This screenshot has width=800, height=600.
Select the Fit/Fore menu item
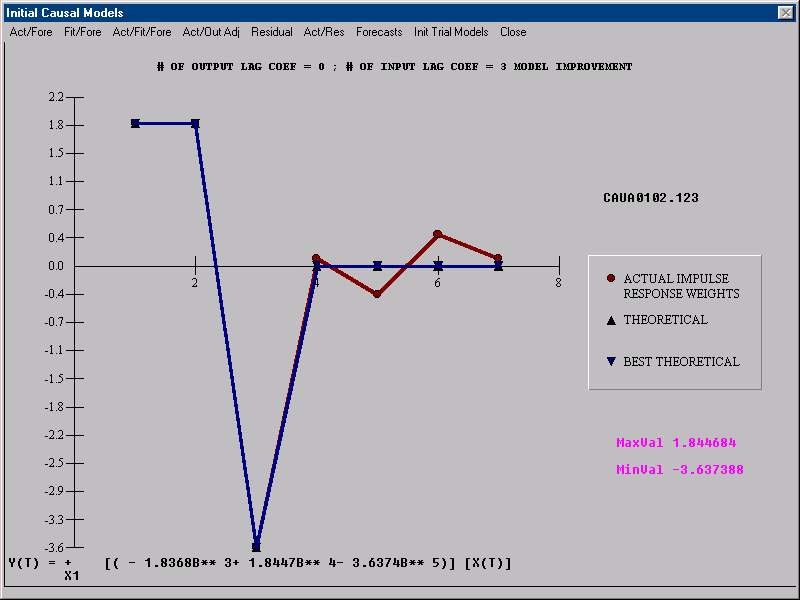click(82, 32)
